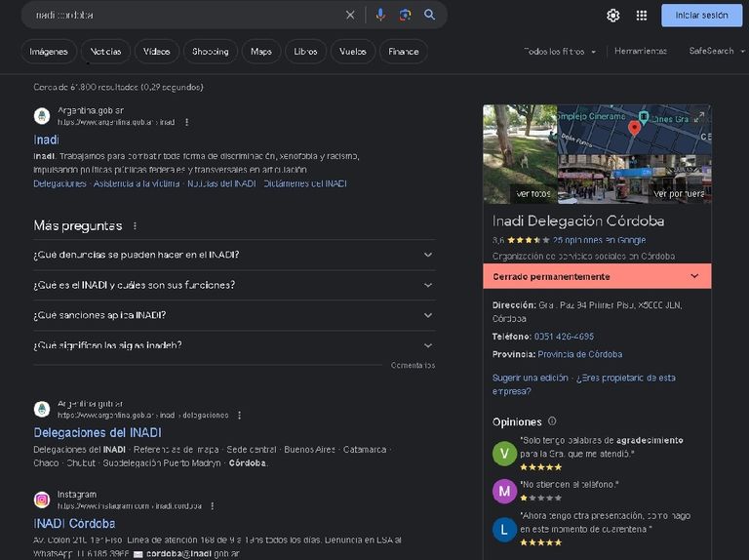Screen dimensions: 749x560
Task: Expand '¿Qué es el INADI y cuáles son sus funciones?'
Action: (234, 285)
